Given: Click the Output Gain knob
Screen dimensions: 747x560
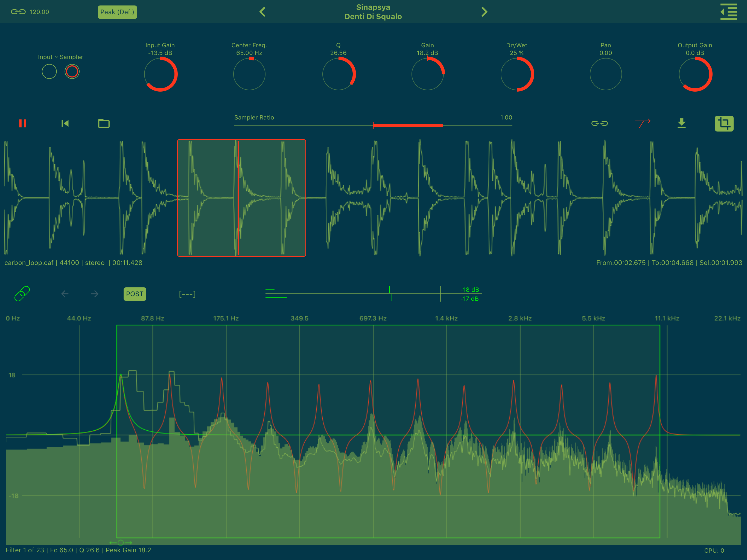Looking at the screenshot, I should tap(695, 74).
